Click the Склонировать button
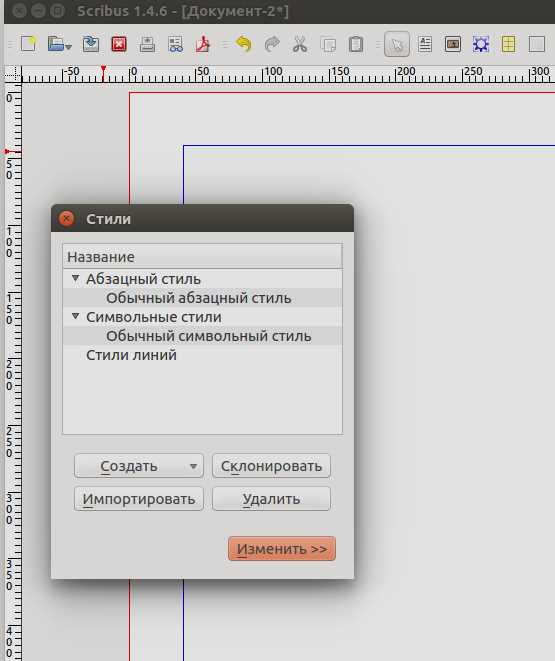Viewport: 555px width, 661px height. pos(271,466)
